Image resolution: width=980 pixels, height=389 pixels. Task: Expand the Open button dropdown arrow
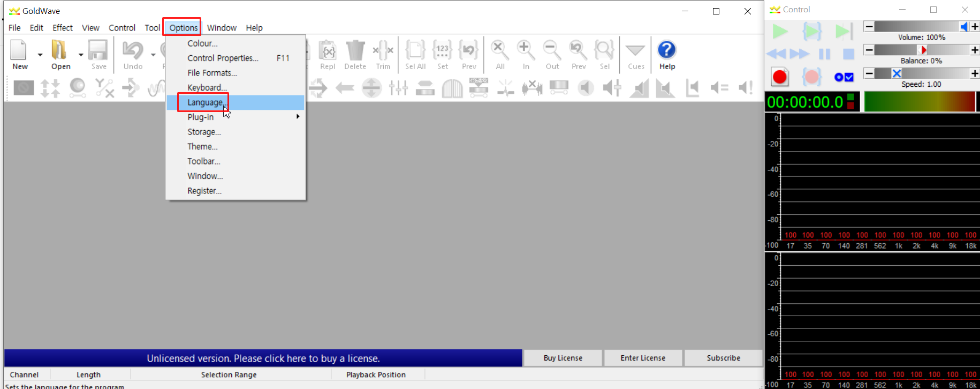(81, 55)
